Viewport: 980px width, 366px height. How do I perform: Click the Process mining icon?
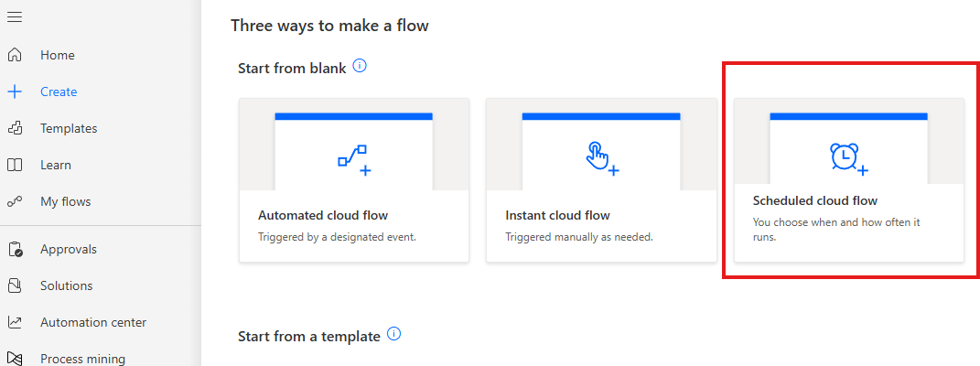point(15,359)
